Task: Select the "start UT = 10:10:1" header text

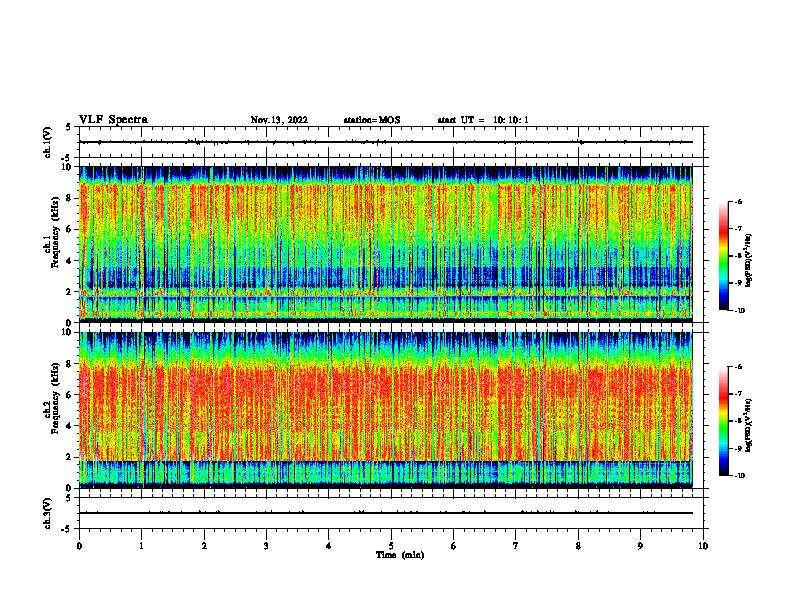Action: point(483,120)
